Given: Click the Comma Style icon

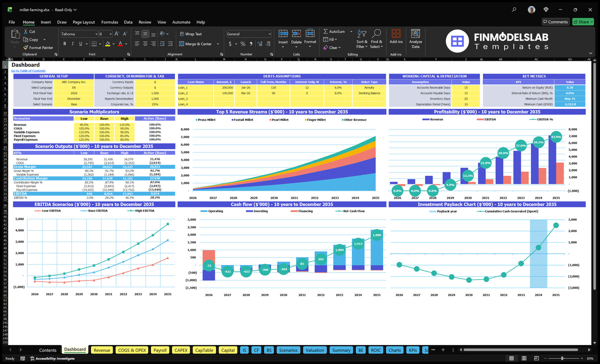Looking at the screenshot, I should 250,44.
